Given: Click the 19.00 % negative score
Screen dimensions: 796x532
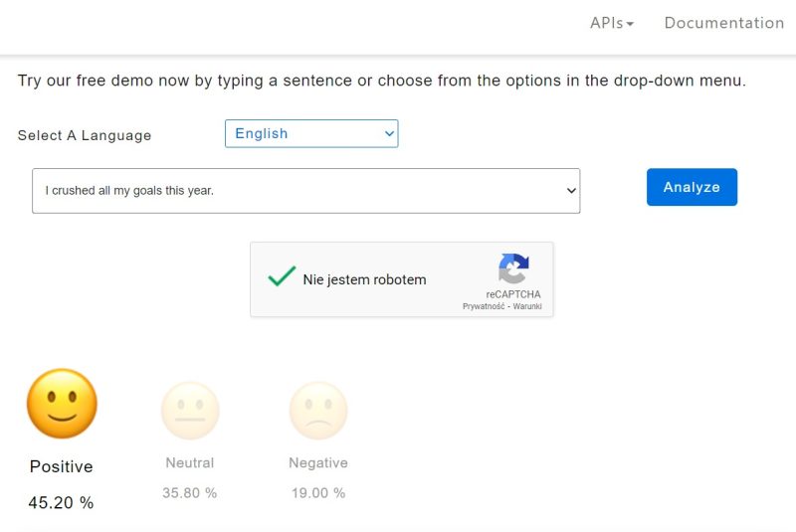Looking at the screenshot, I should (318, 492).
